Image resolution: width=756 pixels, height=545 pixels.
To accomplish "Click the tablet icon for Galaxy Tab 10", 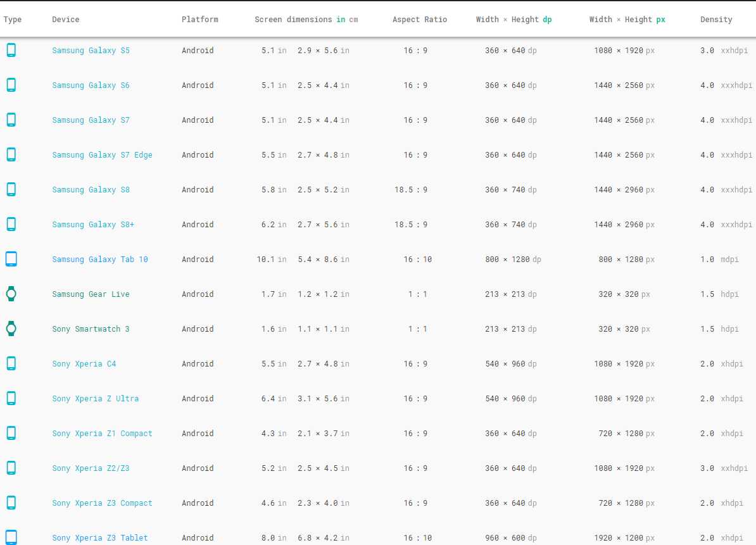I will point(11,259).
